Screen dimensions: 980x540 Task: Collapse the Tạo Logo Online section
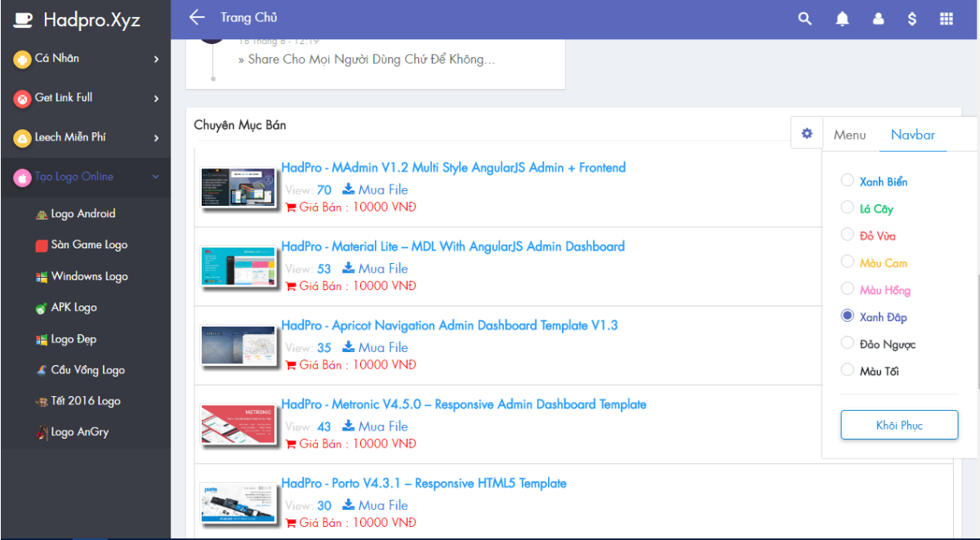point(86,176)
